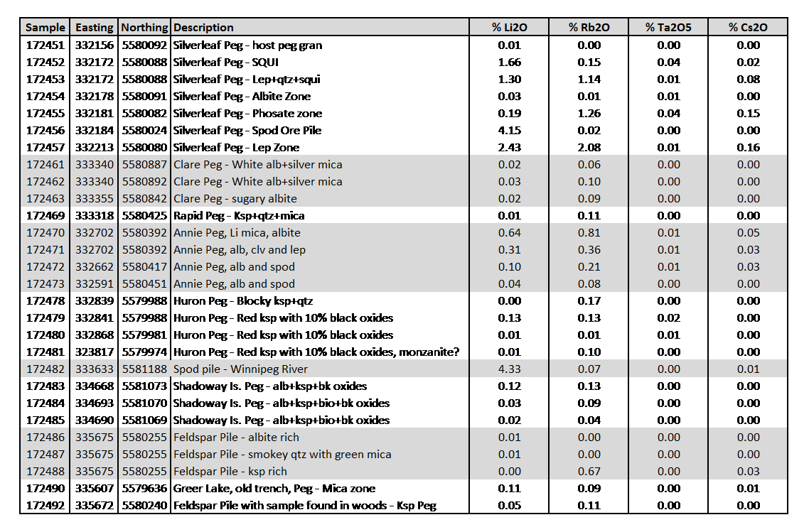The height and width of the screenshot is (532, 809).
Task: Click northing value 5580892
Action: click(x=144, y=181)
